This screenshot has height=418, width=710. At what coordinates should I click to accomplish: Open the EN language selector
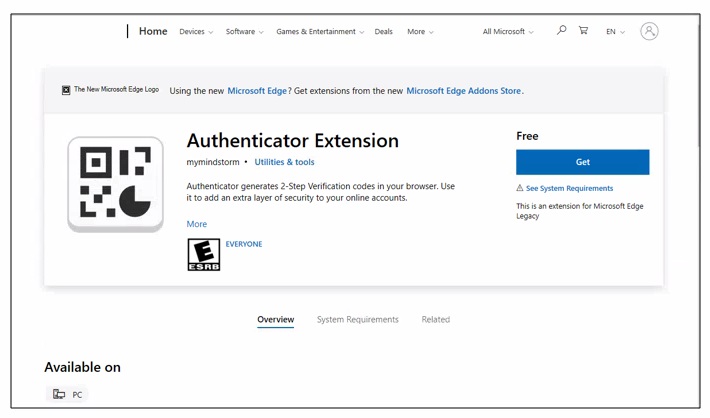tap(615, 32)
